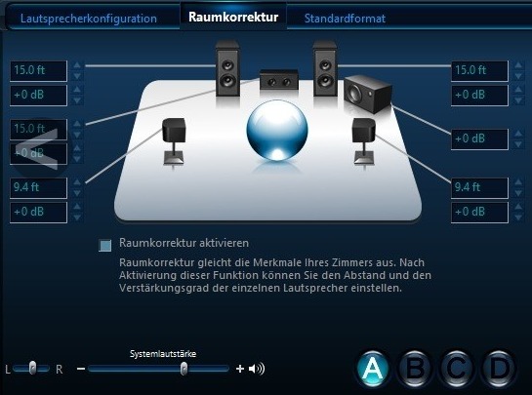Raise subwoofer gain with up arrow
The height and width of the screenshot is (395, 532).
point(518,134)
